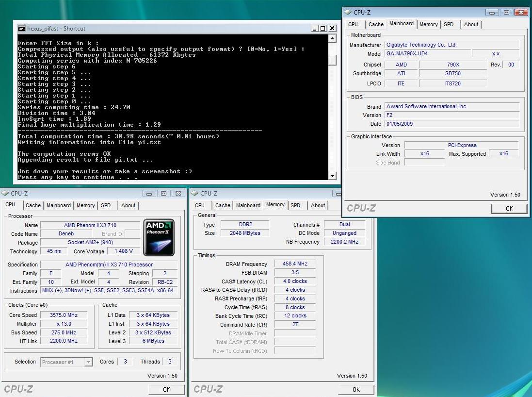Click OK in the Memory tab window

pos(356,390)
